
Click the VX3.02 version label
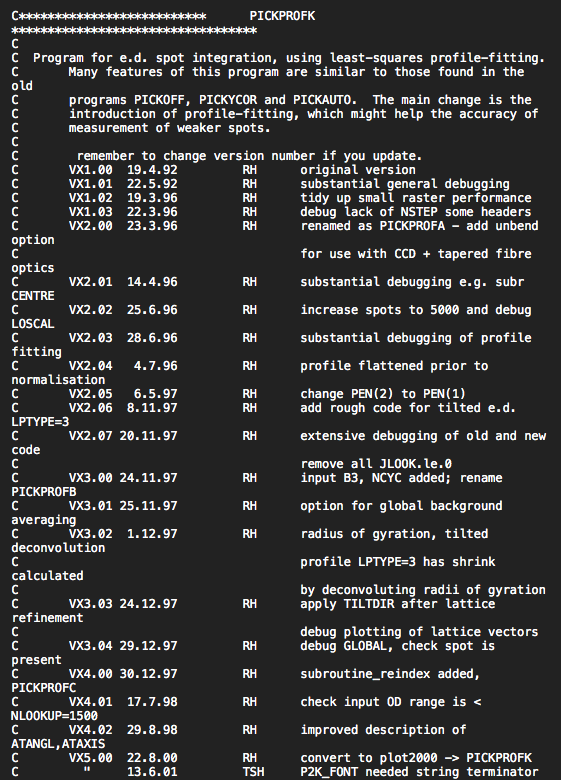tap(91, 533)
